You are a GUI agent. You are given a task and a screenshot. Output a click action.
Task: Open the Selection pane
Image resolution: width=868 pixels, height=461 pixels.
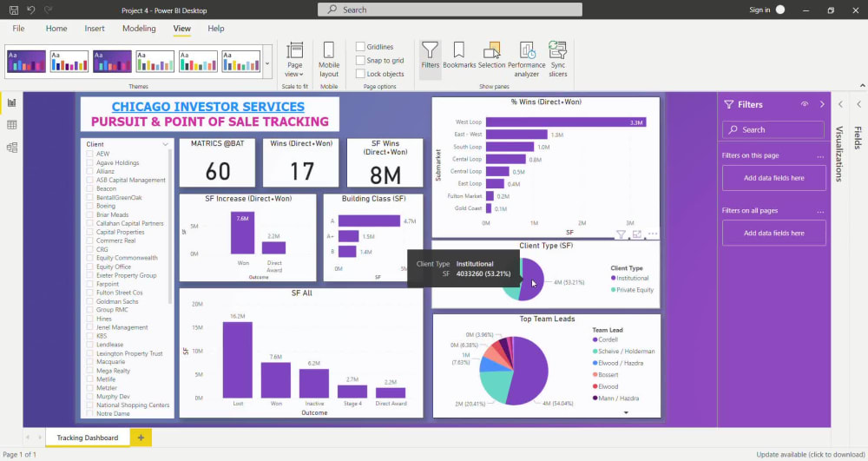click(491, 56)
